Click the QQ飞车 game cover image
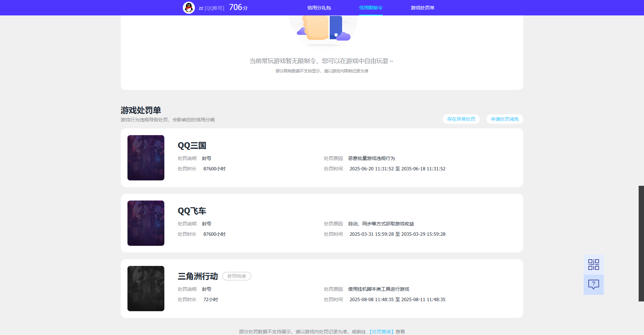Image resolution: width=644 pixels, height=335 pixels. click(146, 223)
